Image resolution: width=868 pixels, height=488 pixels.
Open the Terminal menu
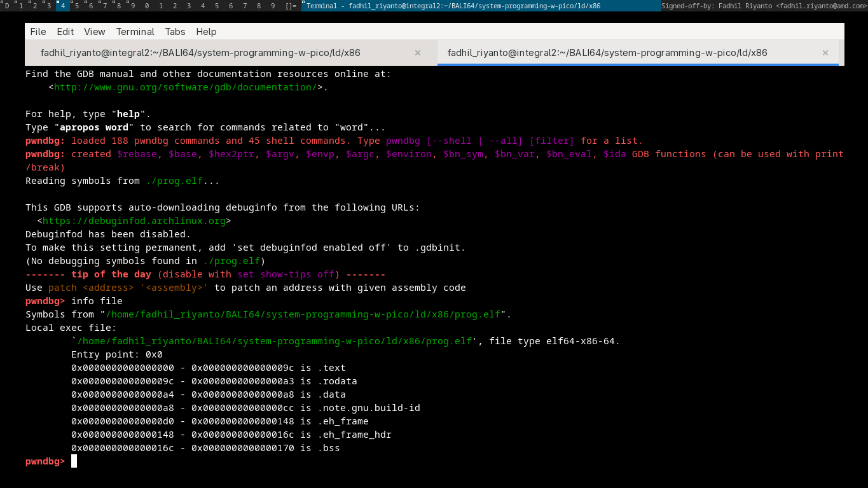pyautogui.click(x=135, y=31)
